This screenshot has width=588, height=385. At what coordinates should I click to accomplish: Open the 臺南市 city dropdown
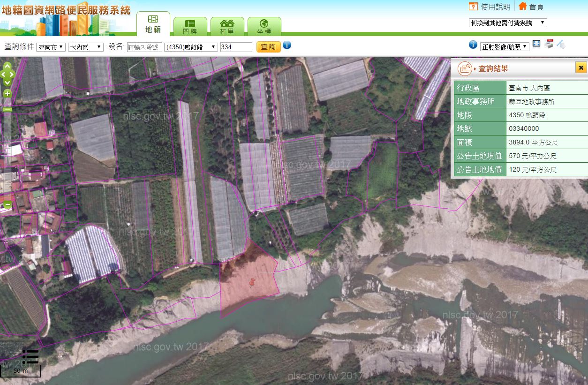pos(51,47)
